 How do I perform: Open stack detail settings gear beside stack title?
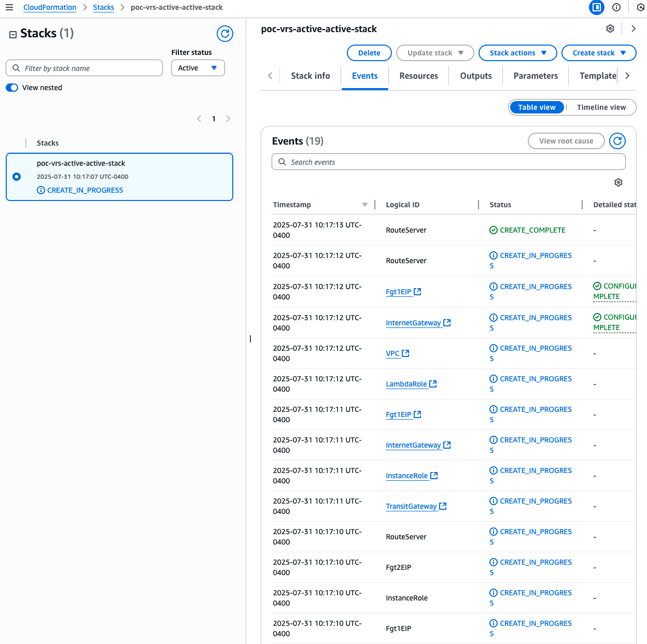coord(610,28)
